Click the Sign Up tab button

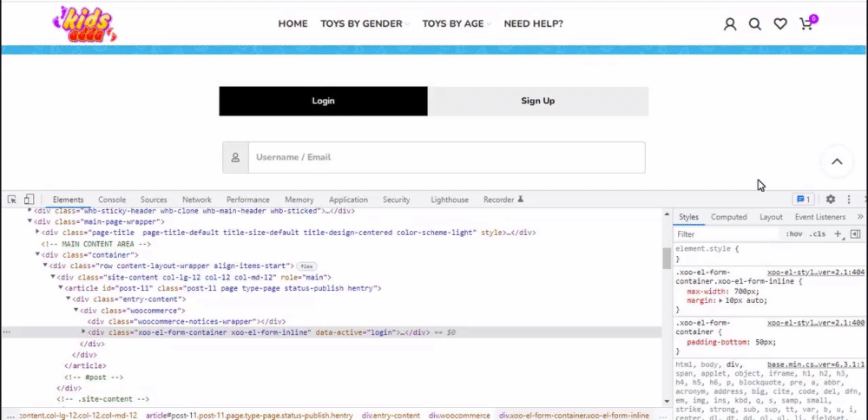(x=537, y=101)
